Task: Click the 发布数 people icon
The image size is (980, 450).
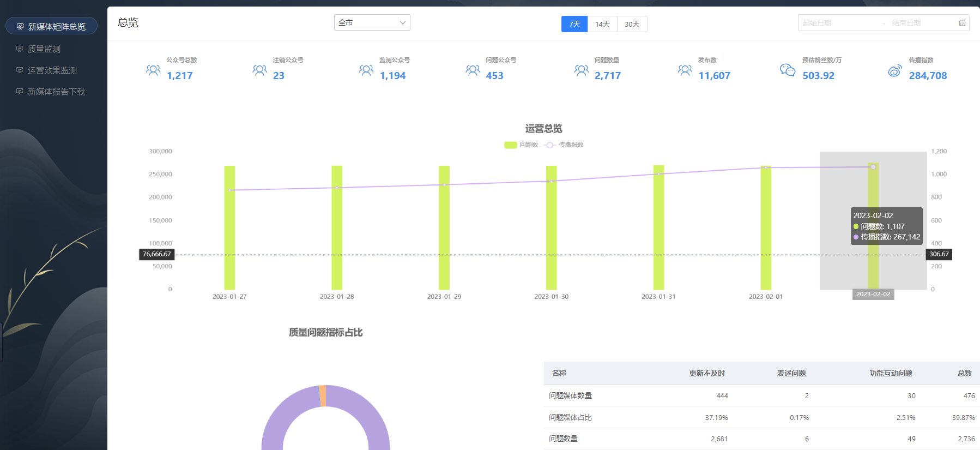Action: (685, 70)
